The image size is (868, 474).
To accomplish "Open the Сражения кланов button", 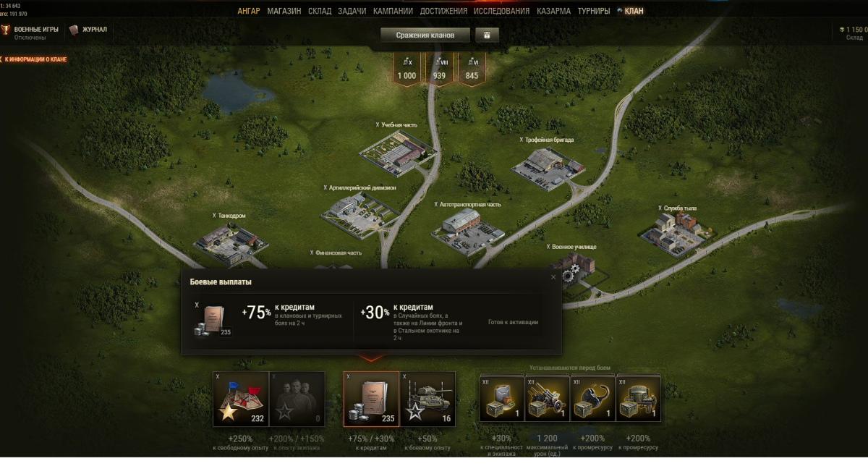I will tap(425, 35).
